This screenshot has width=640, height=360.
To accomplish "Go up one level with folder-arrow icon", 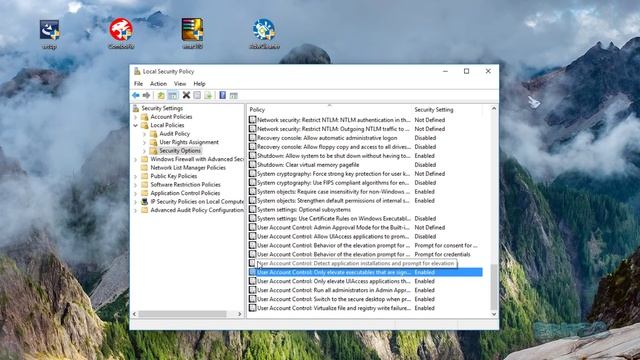I will point(161,95).
